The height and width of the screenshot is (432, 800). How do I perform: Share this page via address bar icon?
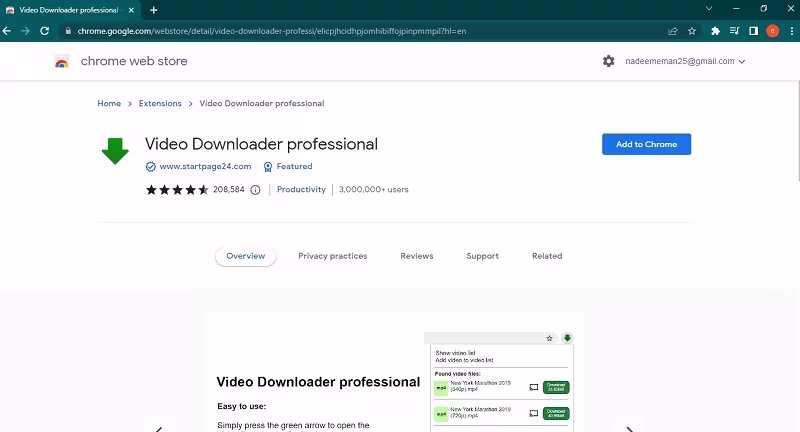[x=672, y=31]
